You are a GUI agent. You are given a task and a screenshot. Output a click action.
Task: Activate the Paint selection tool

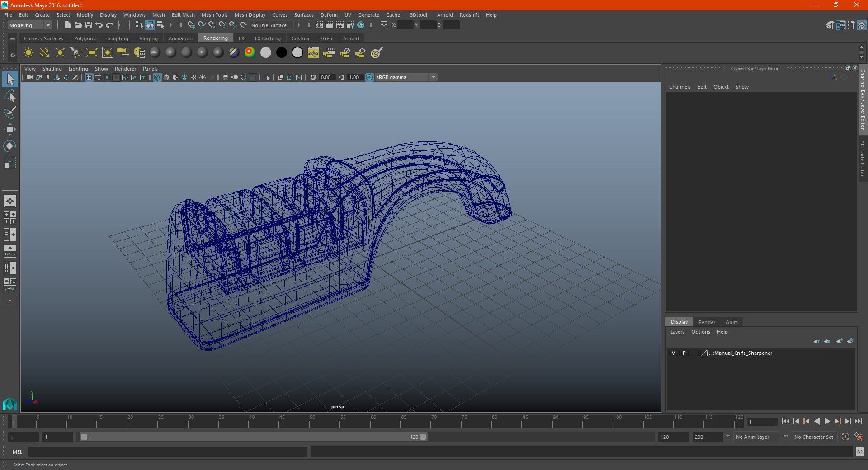click(10, 113)
